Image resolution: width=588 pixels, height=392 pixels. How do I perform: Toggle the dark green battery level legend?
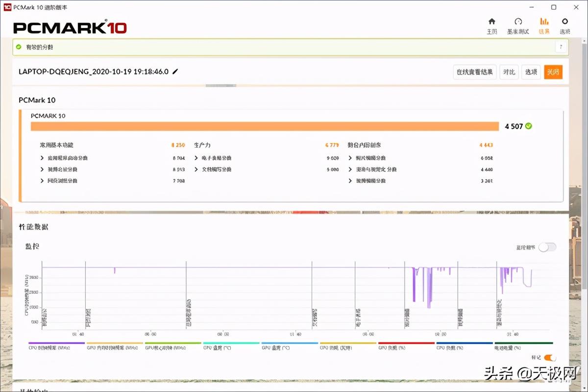523,345
